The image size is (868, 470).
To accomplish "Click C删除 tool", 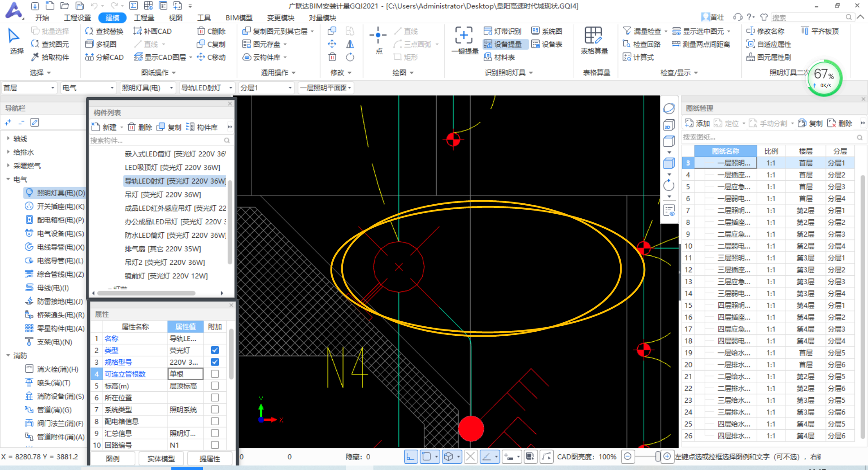I will (212, 31).
